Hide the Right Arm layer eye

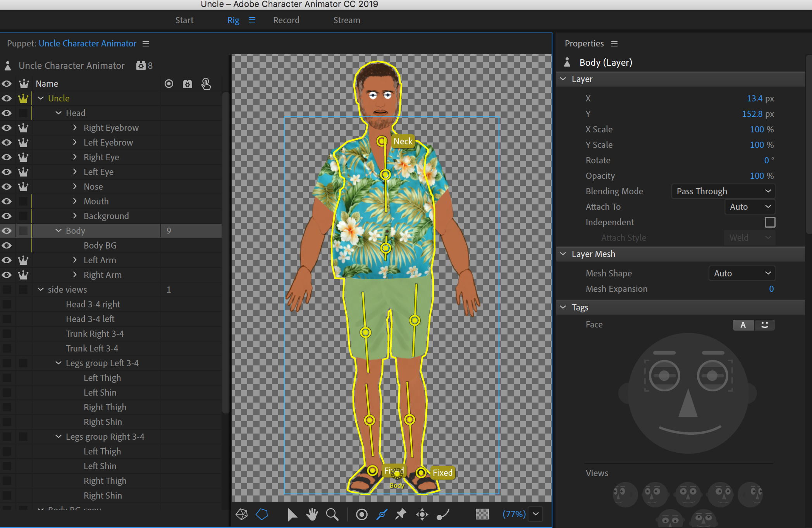point(7,275)
